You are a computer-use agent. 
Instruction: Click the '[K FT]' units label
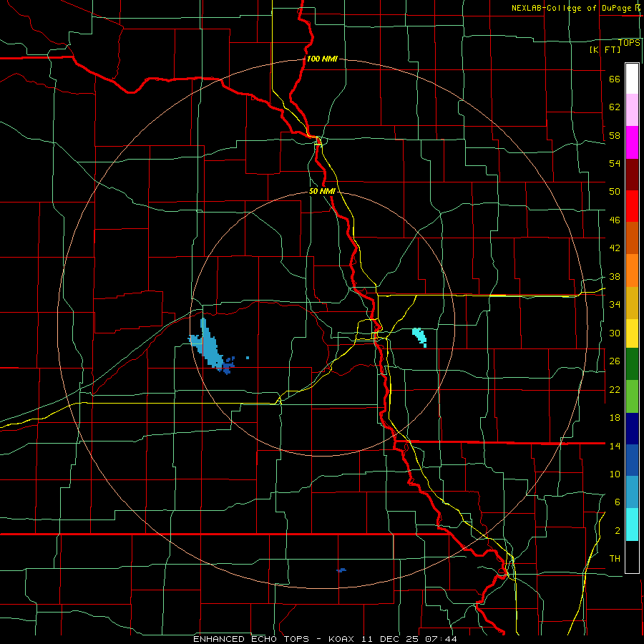coord(605,49)
